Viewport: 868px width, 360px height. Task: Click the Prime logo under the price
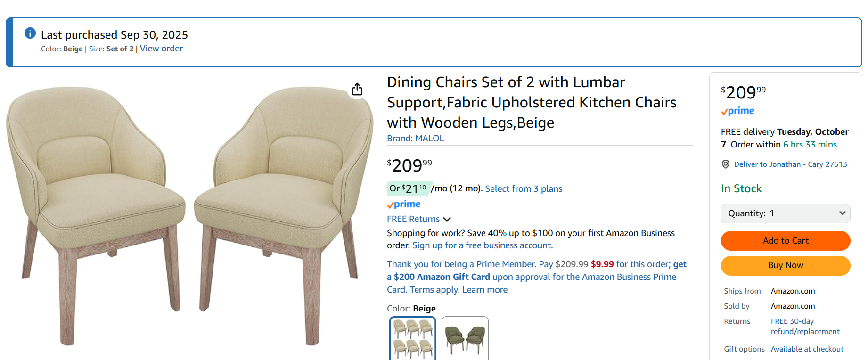pos(404,204)
